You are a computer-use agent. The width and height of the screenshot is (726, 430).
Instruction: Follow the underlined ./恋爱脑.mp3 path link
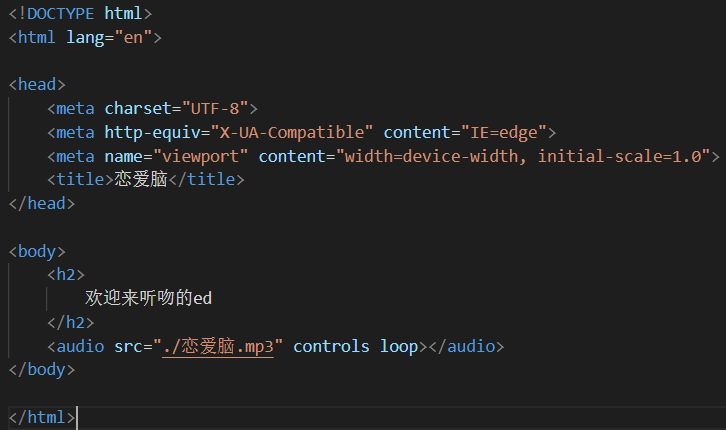(218, 346)
